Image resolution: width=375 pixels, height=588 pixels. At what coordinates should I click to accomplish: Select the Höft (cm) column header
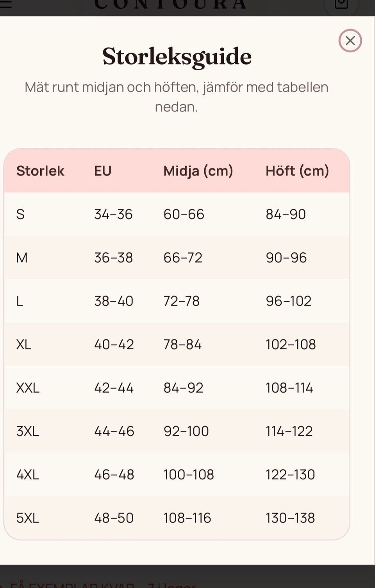point(297,171)
